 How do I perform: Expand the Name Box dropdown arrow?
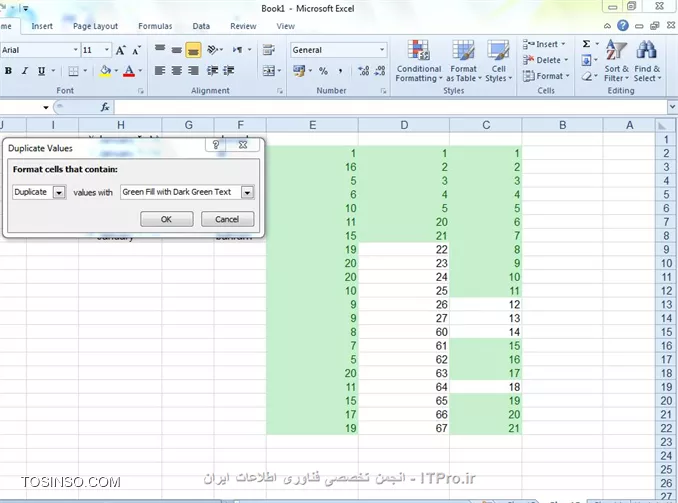[x=46, y=107]
